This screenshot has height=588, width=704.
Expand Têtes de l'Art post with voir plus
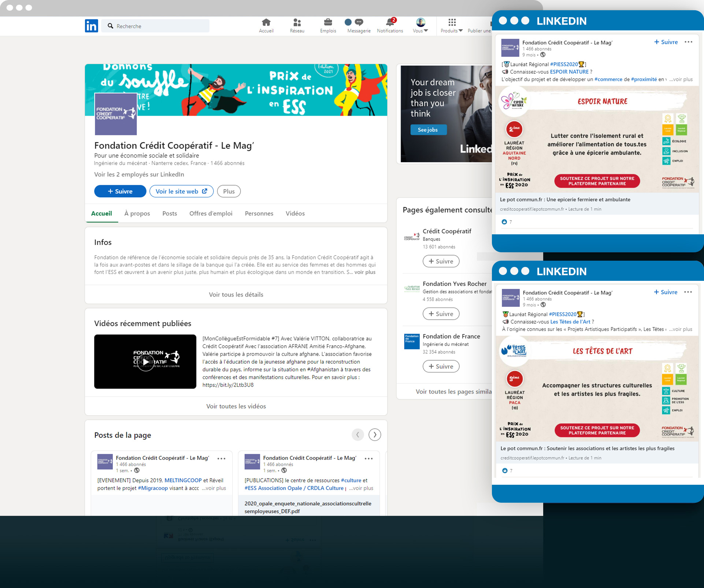coord(681,329)
